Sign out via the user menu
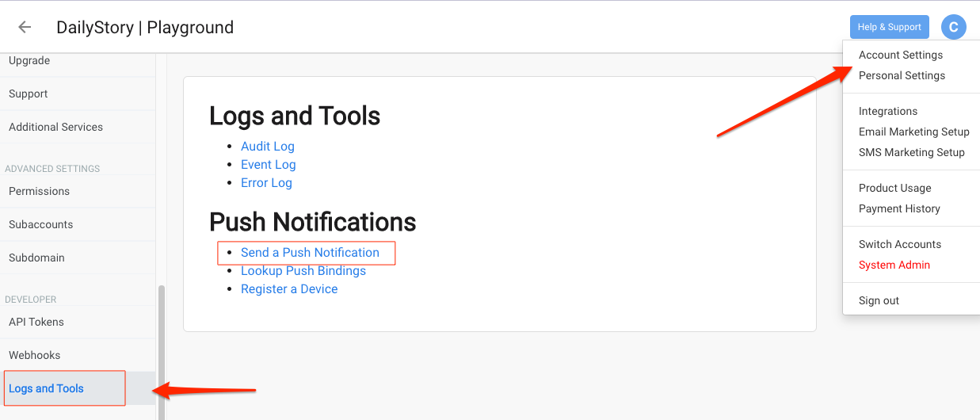The width and height of the screenshot is (980, 420). pos(879,300)
